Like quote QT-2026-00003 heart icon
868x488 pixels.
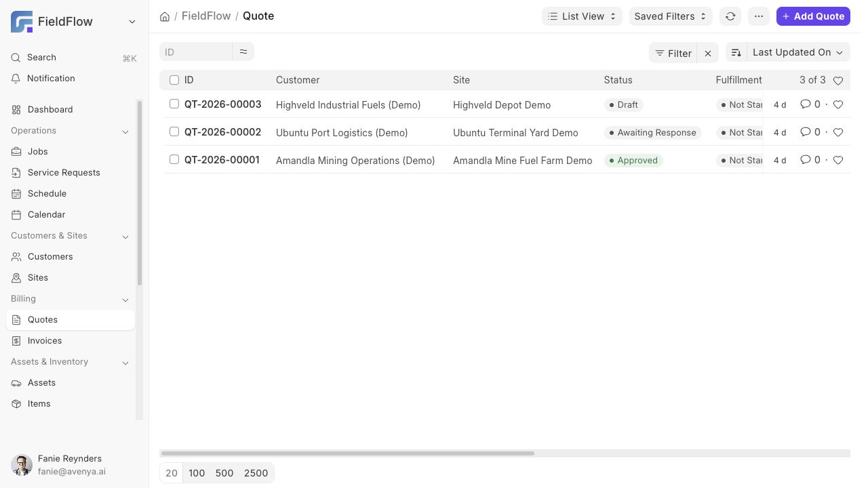pos(838,104)
